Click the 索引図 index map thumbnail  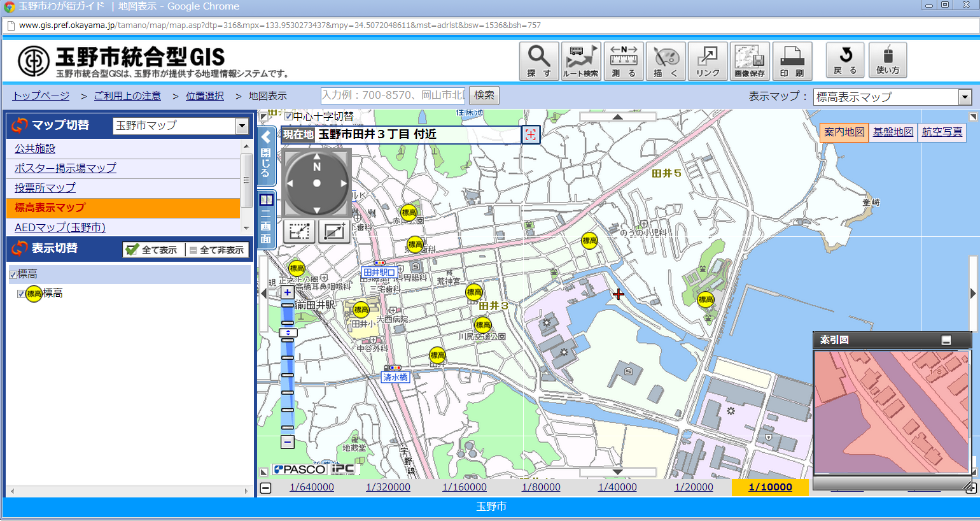click(892, 411)
